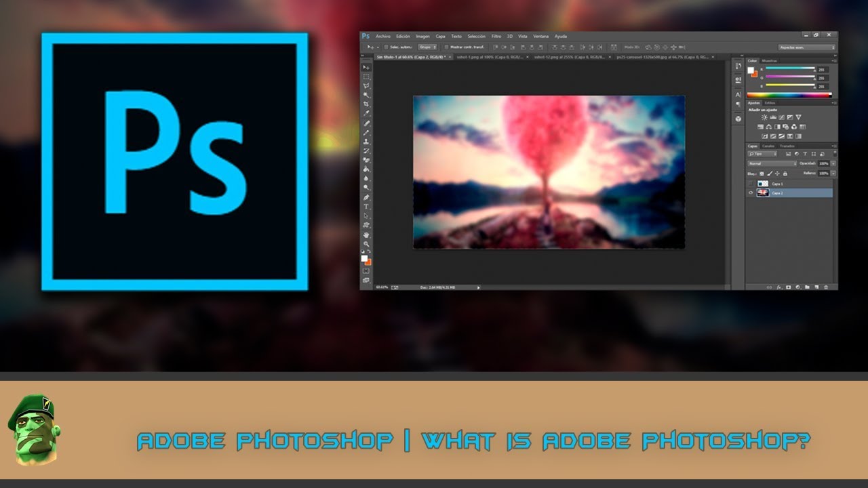This screenshot has width=868, height=488.
Task: Create new layer icon in Capas panel
Action: pyautogui.click(x=816, y=287)
